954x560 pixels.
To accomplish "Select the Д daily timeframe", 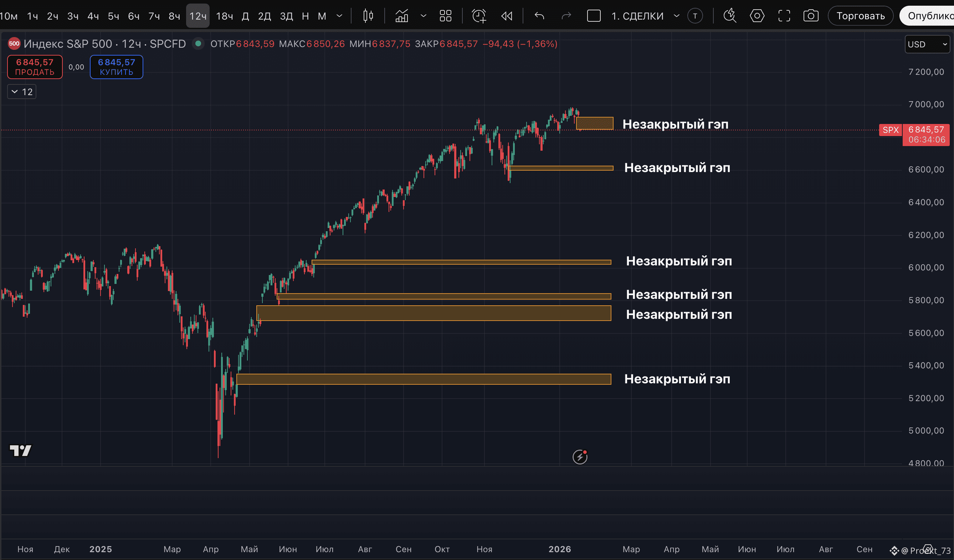I will pyautogui.click(x=245, y=16).
